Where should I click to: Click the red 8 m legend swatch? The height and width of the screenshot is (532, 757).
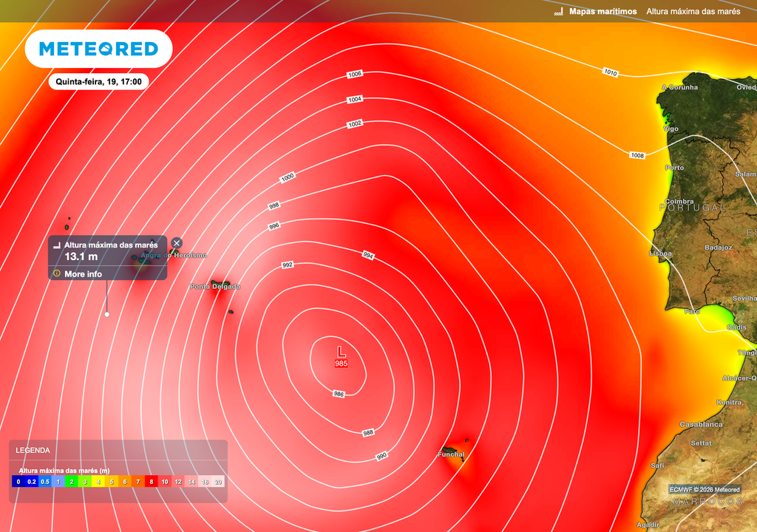152,482
